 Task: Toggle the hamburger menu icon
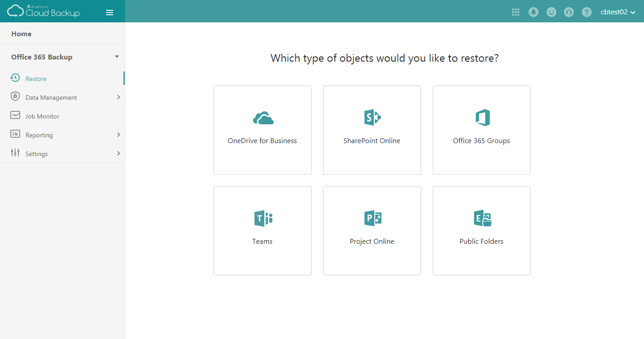tap(110, 13)
